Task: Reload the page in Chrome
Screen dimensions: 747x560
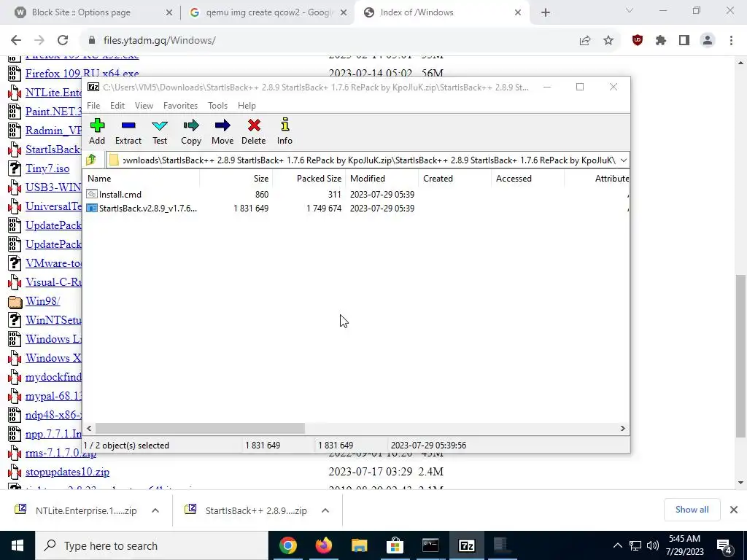Action: click(x=63, y=41)
